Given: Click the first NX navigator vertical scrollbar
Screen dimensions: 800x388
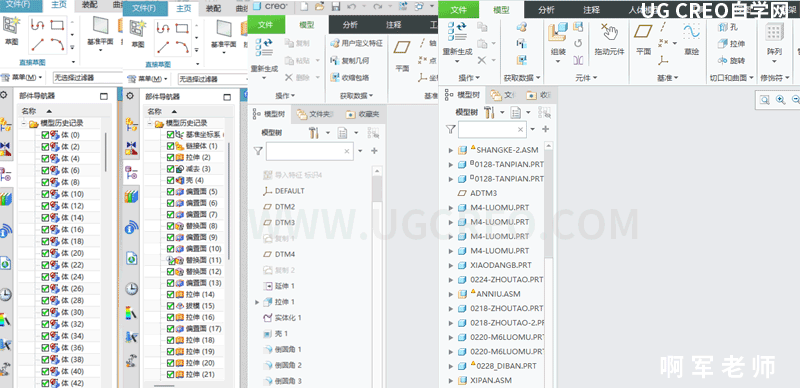Looking at the screenshot, I should (x=106, y=152).
